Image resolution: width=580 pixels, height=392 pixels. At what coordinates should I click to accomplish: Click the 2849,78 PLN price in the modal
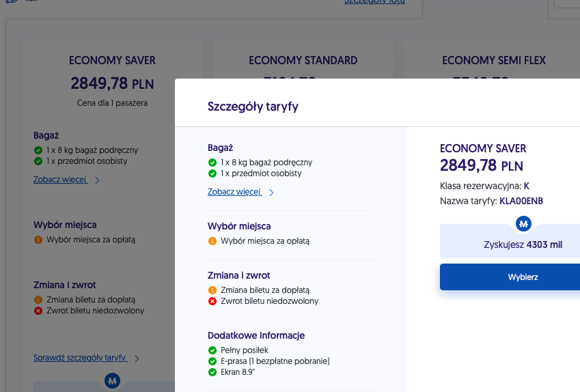pyautogui.click(x=481, y=165)
